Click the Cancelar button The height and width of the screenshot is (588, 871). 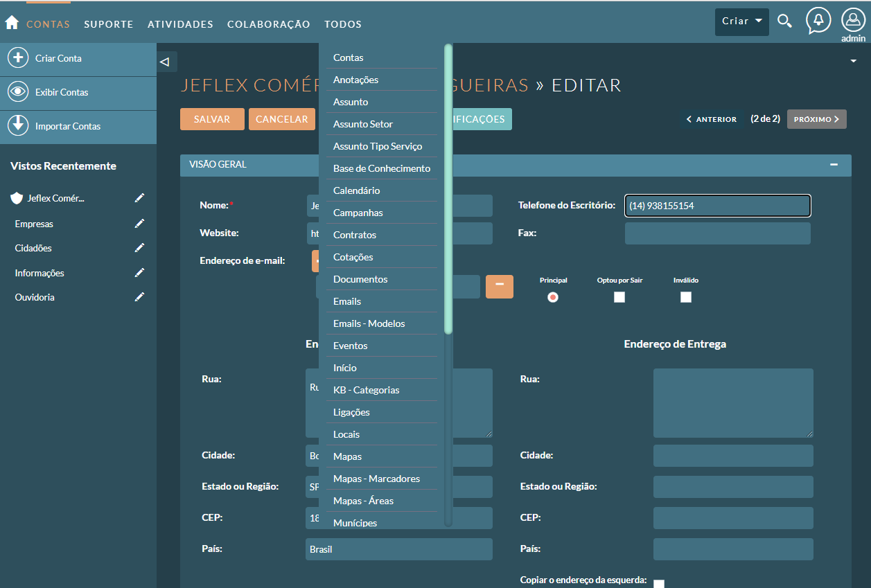pyautogui.click(x=282, y=119)
